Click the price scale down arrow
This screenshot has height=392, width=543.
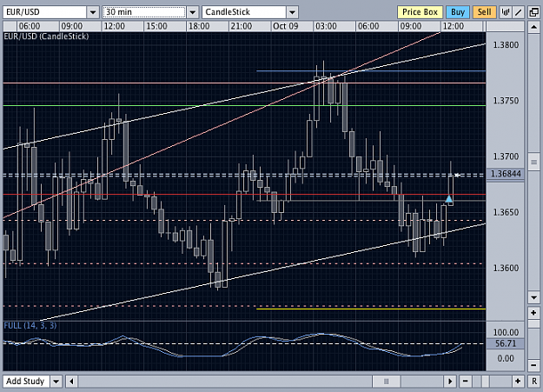533,297
